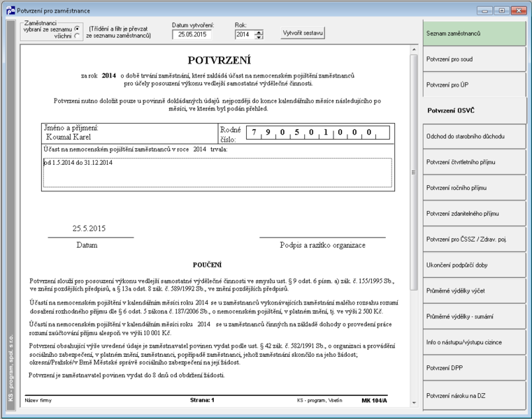Open Seznam zaměstnanců
Image resolution: width=532 pixels, height=419 pixels.
474,34
